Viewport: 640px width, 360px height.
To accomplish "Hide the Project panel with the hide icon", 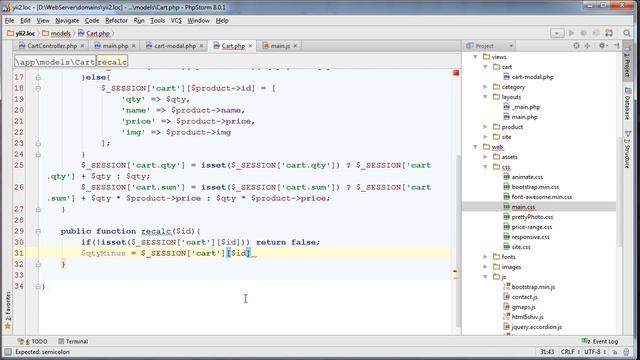I will coord(616,46).
